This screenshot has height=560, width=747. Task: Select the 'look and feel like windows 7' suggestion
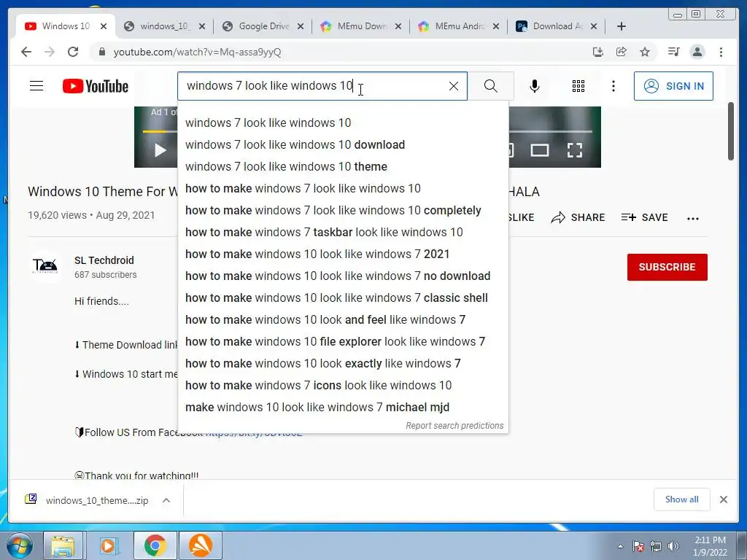(343, 320)
